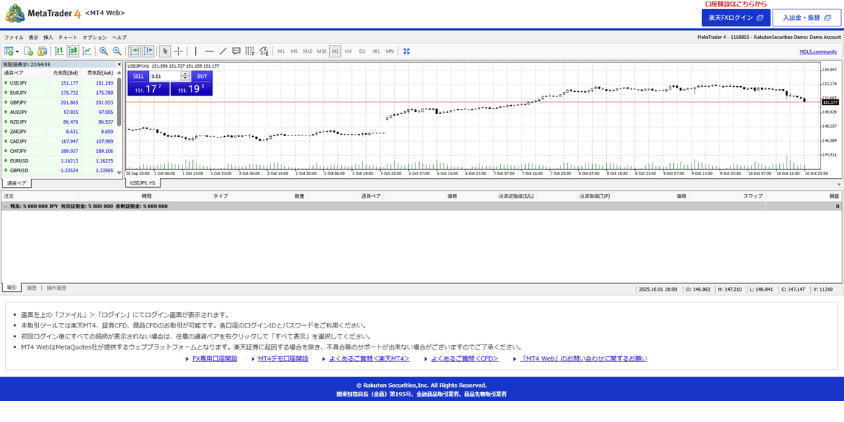Open the ファイル menu
The height and width of the screenshot is (422, 844).
tap(13, 37)
